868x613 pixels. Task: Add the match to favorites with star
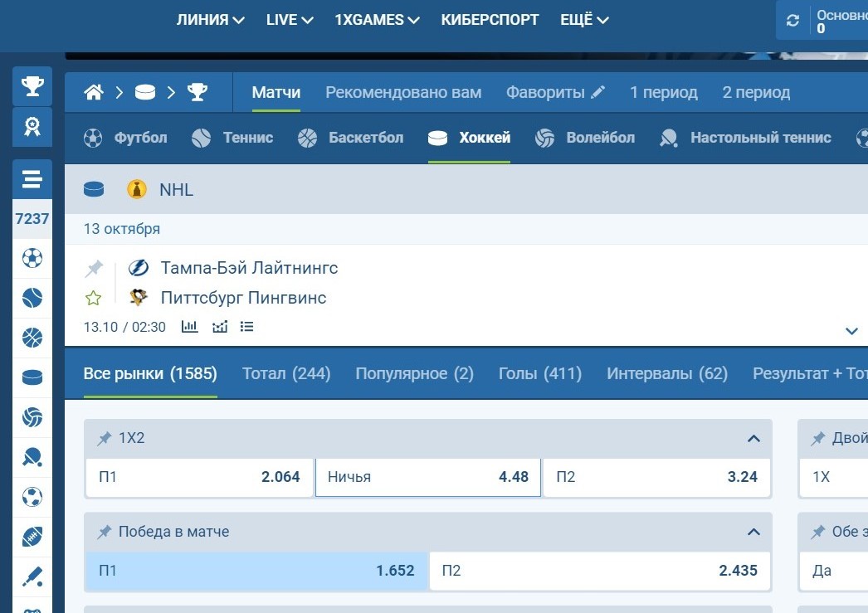(x=93, y=298)
